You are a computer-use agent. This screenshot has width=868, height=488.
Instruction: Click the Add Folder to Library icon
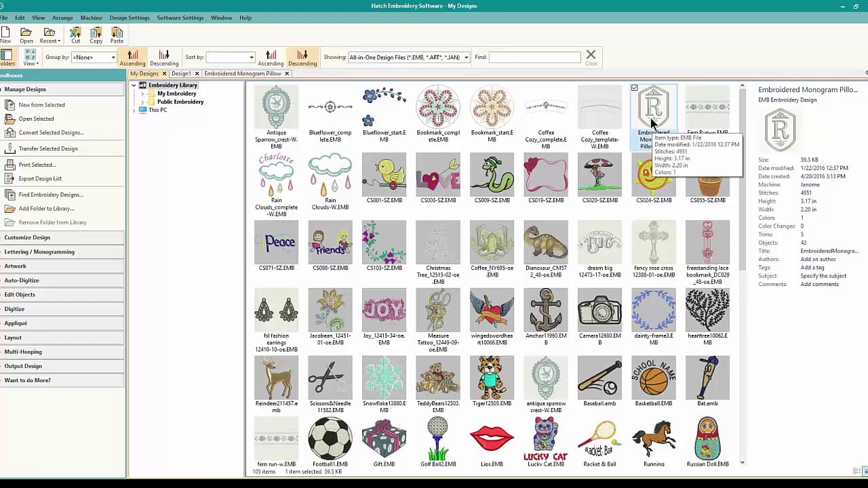(x=9, y=209)
